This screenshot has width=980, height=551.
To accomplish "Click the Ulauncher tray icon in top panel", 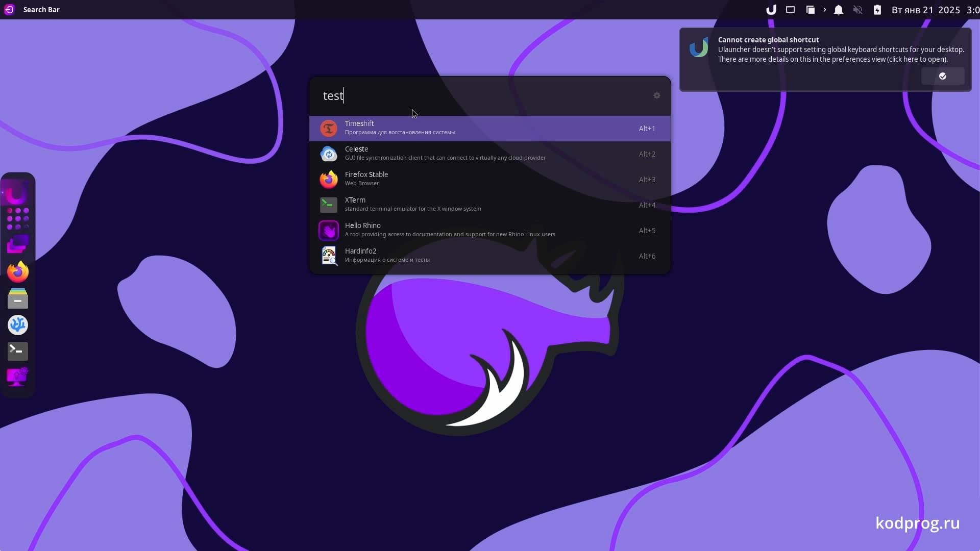I will coord(771,10).
